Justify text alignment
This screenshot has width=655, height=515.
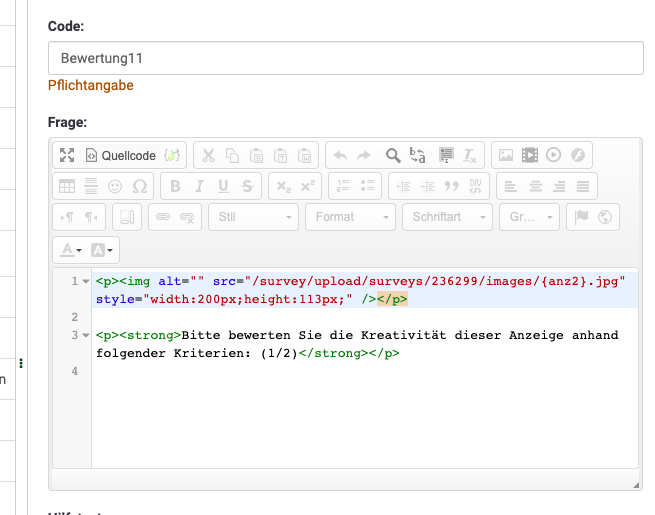coord(583,186)
